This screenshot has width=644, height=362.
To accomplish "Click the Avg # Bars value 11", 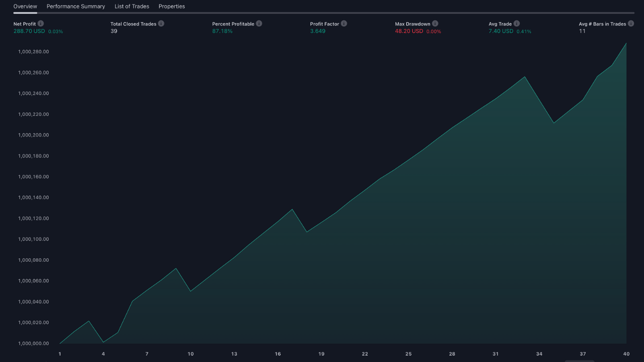I will tap(582, 31).
